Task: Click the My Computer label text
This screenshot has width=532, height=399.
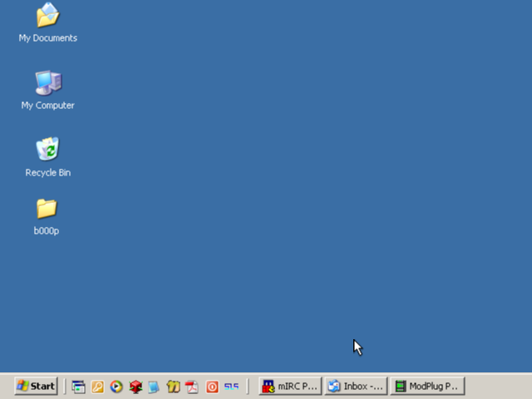Action: (48, 106)
